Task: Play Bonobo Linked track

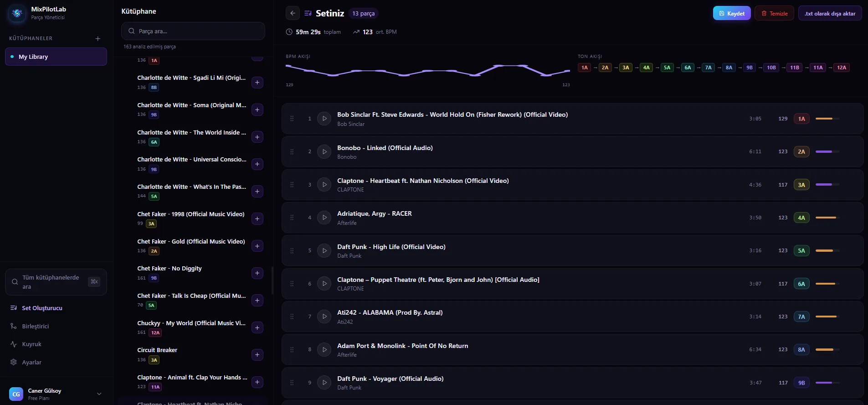Action: [x=324, y=152]
